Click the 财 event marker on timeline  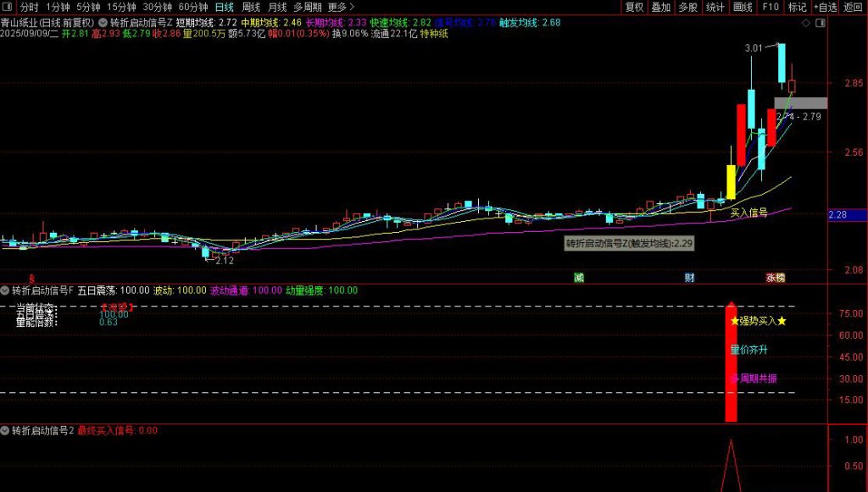tap(690, 278)
